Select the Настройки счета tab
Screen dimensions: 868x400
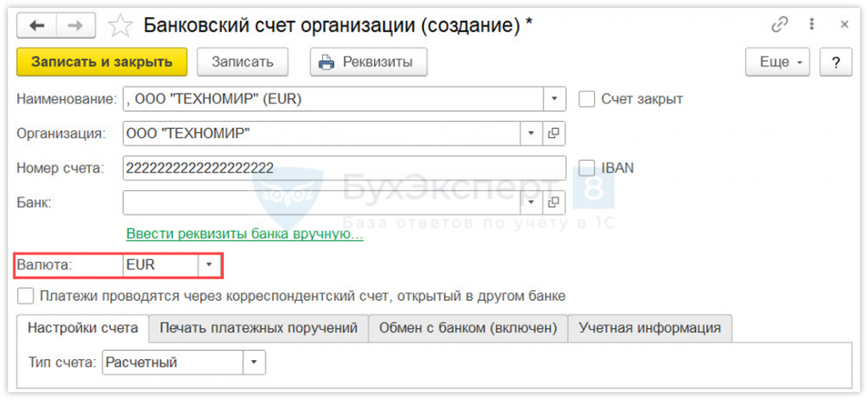click(x=83, y=328)
